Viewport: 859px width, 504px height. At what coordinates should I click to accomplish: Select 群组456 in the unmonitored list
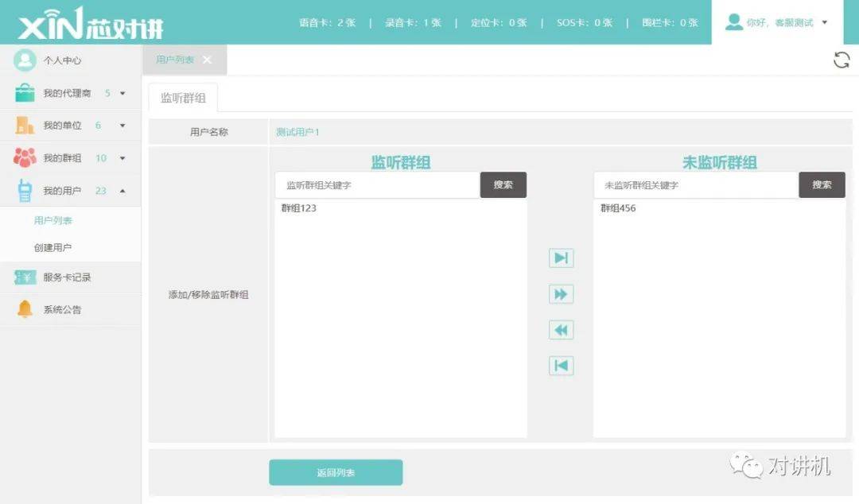coord(618,208)
